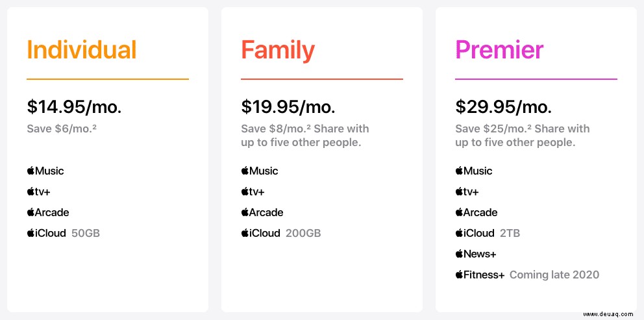This screenshot has height=320, width=644.
Task: Click the $29.95/mo. price
Action: tap(504, 107)
